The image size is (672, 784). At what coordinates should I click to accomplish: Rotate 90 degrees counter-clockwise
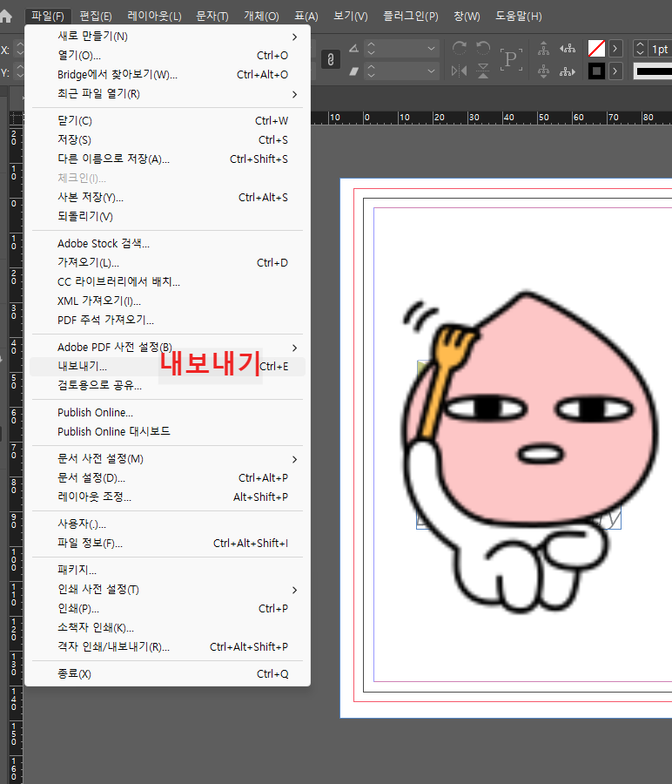point(483,49)
